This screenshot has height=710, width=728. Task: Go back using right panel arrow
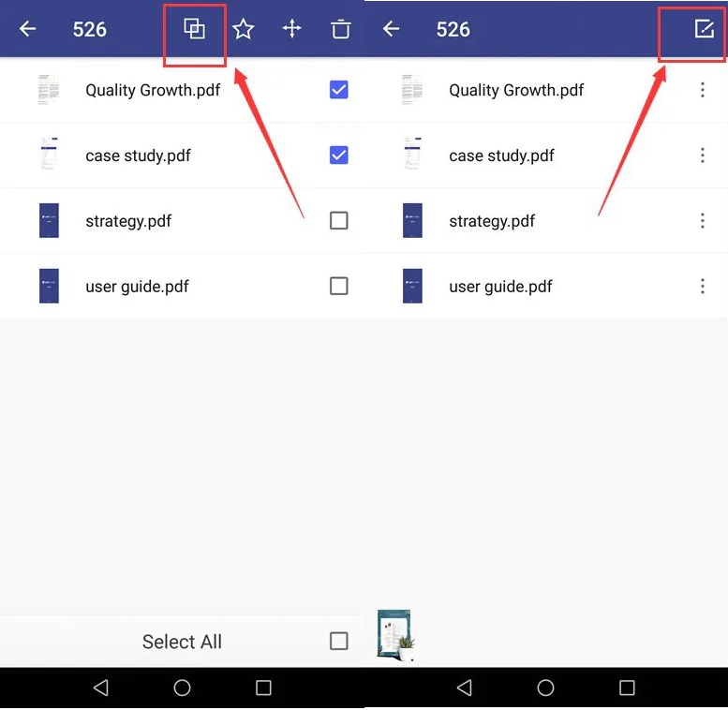[x=392, y=29]
